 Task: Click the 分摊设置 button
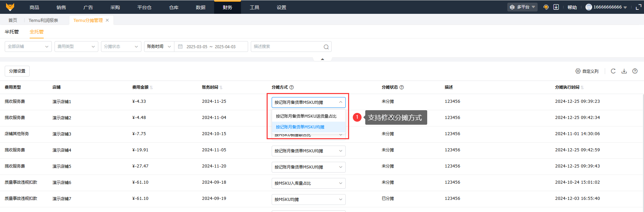(x=17, y=71)
